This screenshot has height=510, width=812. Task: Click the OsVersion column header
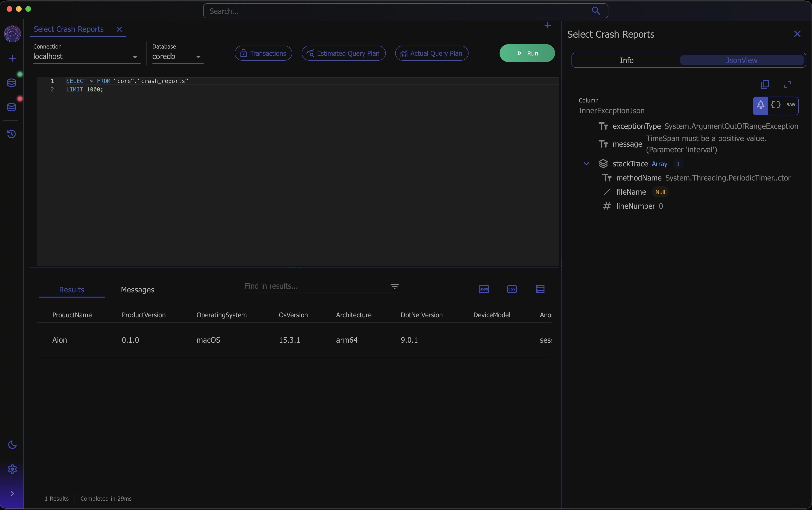click(x=293, y=315)
